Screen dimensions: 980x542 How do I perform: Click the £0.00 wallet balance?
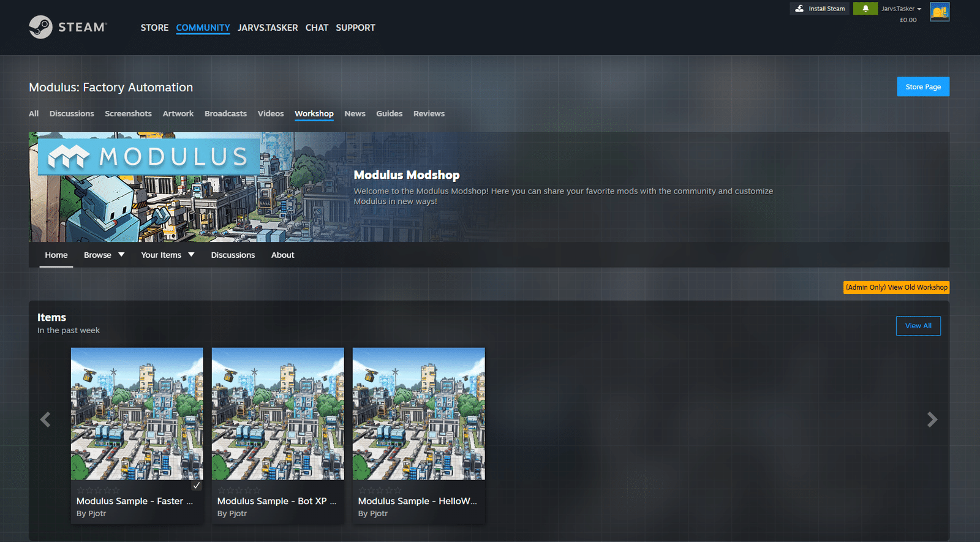pyautogui.click(x=908, y=20)
